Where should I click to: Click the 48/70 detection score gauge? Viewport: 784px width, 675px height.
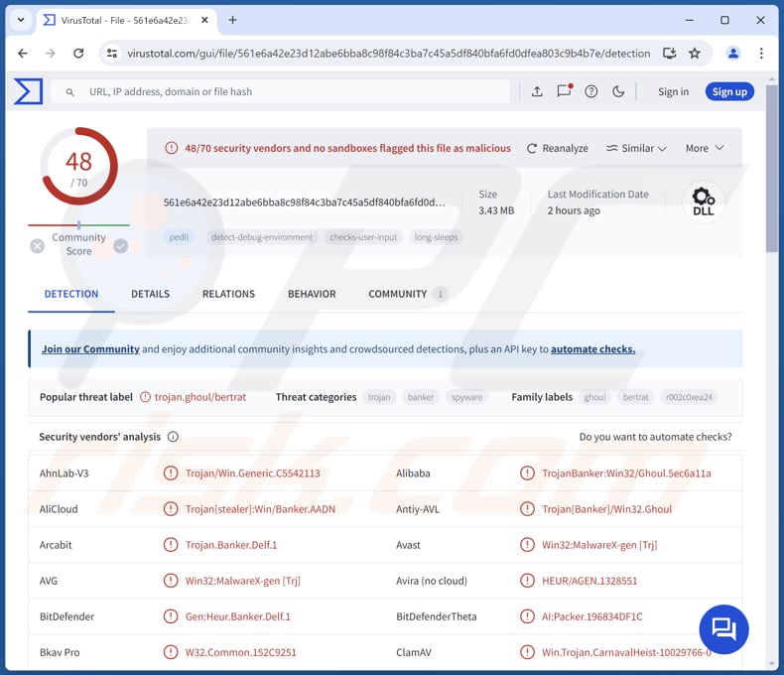click(x=78, y=167)
